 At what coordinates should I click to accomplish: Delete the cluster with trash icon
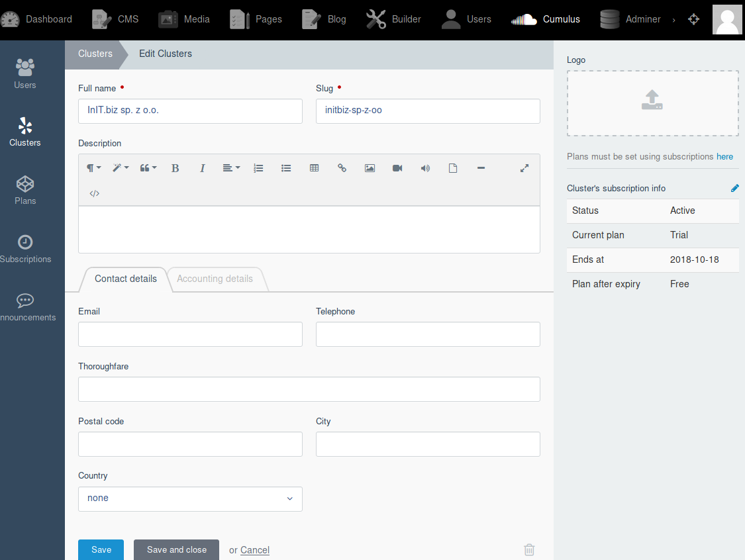tap(529, 549)
